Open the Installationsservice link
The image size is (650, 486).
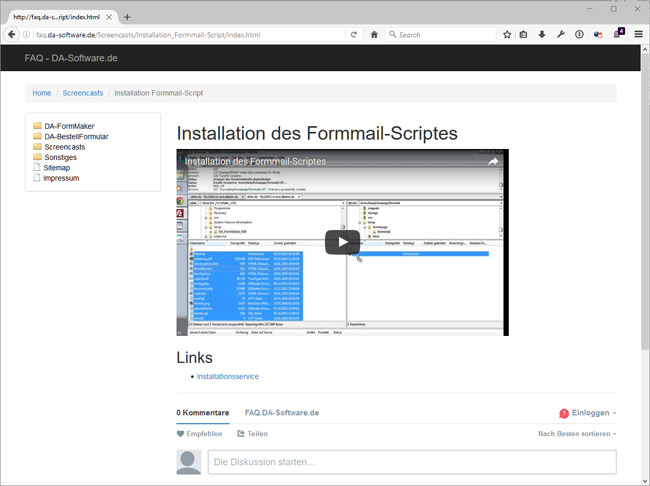228,376
